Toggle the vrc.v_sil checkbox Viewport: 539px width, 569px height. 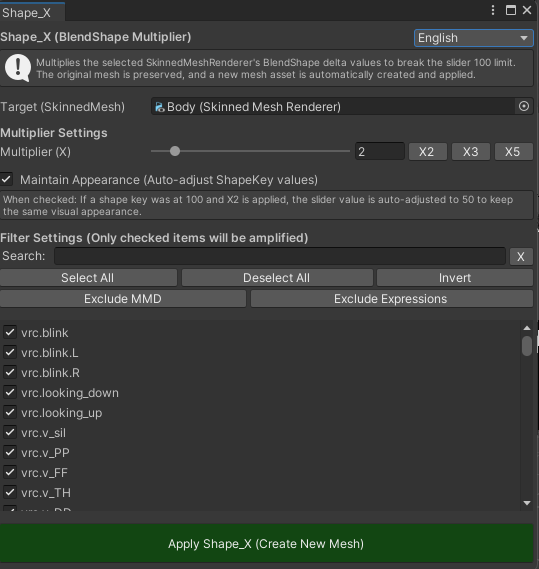click(10, 432)
